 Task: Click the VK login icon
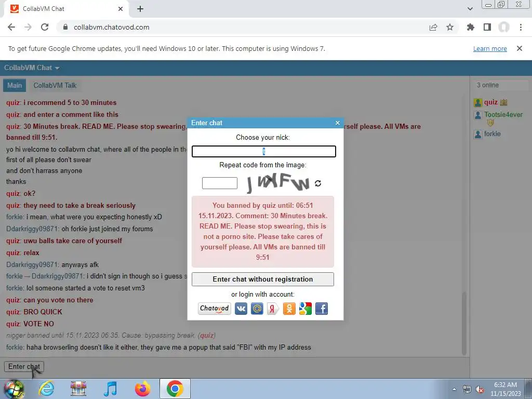[241, 309]
